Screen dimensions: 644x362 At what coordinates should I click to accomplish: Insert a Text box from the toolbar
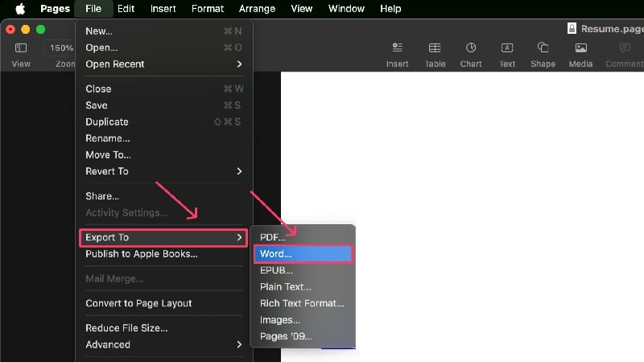click(x=507, y=47)
